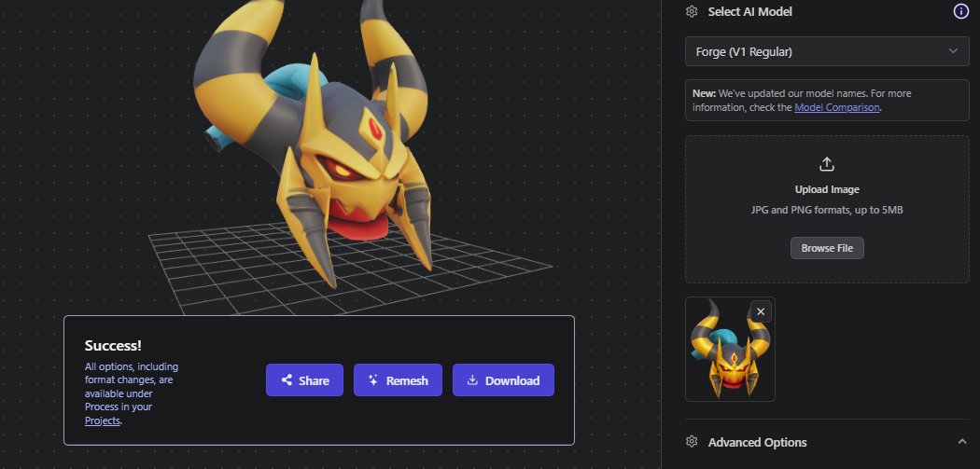The image size is (980, 469).
Task: Click the Download button
Action: pyautogui.click(x=503, y=379)
